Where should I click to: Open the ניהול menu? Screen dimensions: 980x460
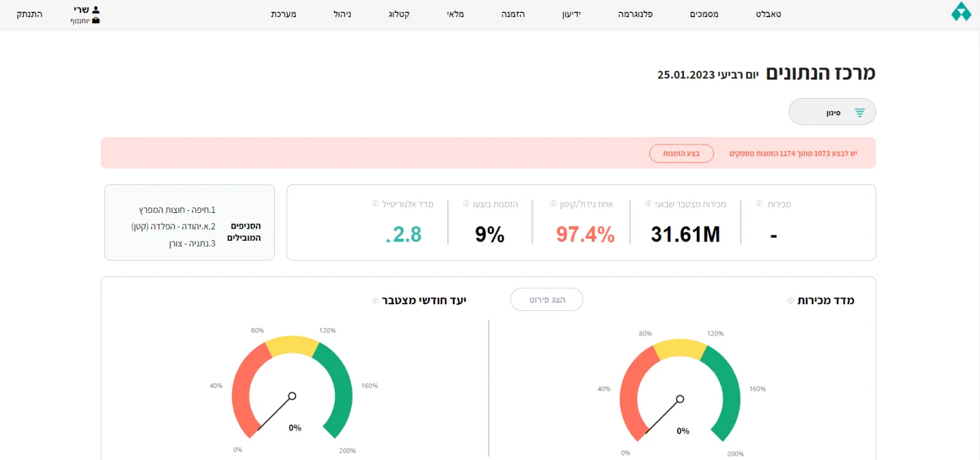click(342, 14)
